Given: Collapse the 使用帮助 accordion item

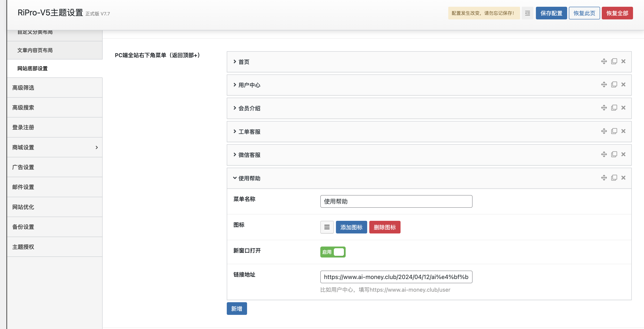Looking at the screenshot, I should click(429, 178).
